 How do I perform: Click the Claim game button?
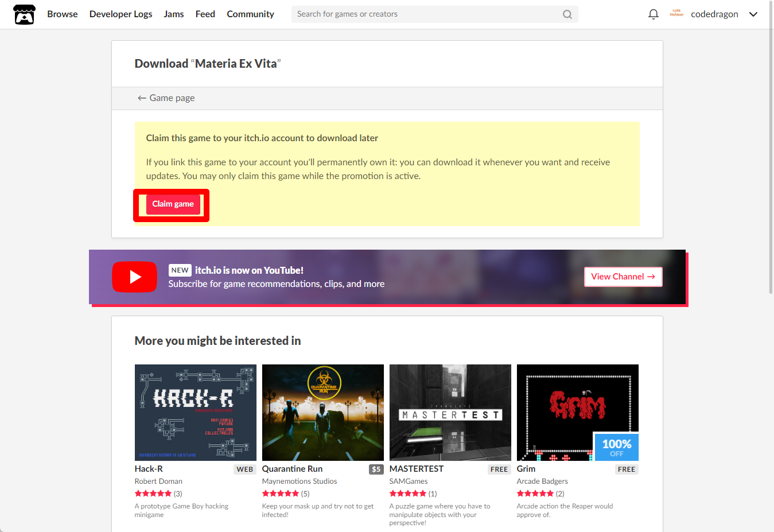(x=173, y=204)
